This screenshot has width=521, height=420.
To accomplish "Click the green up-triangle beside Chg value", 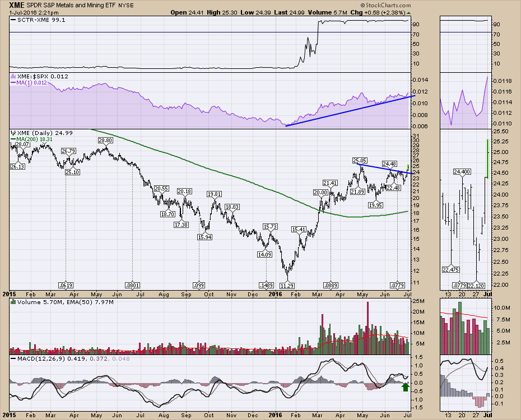I will click(x=409, y=13).
